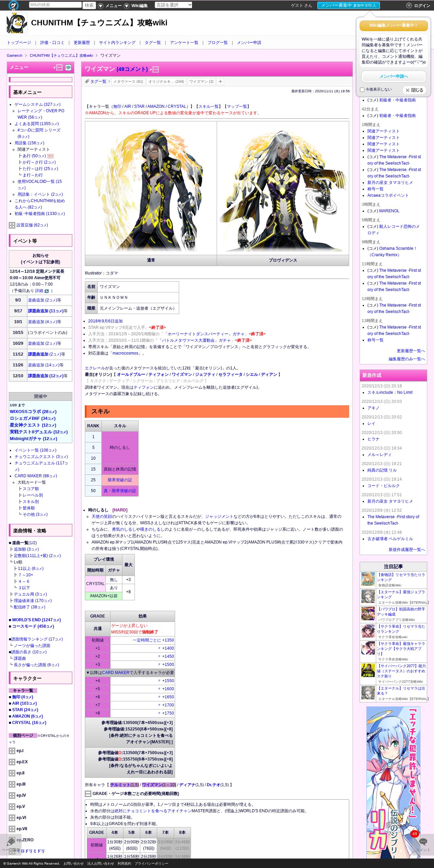Open the CARD MAKER link in grade table

pos(116,673)
